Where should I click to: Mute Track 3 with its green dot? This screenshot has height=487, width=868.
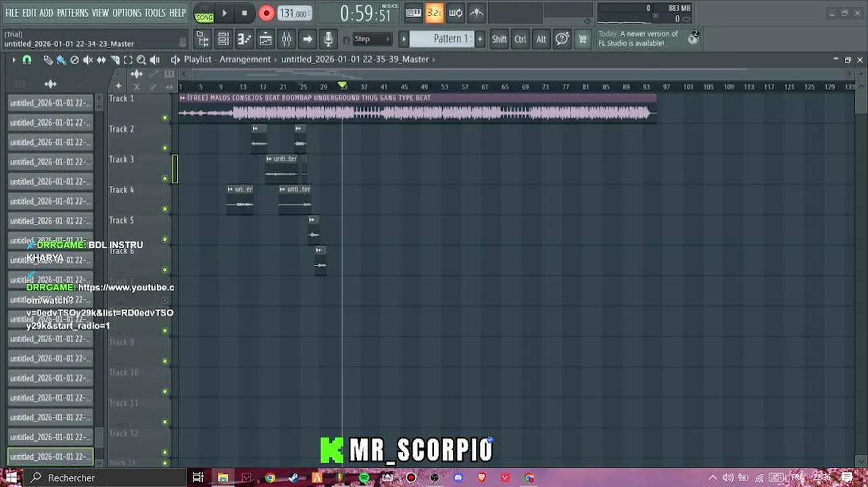pyautogui.click(x=165, y=179)
